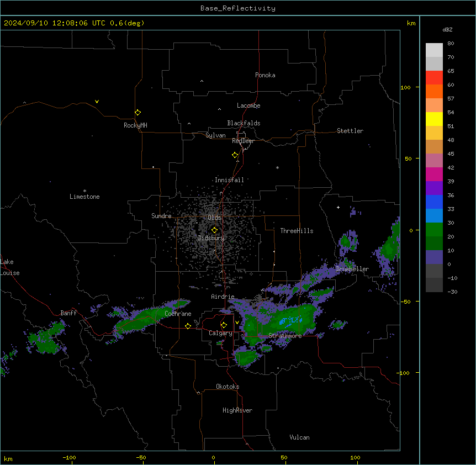Click the Strathmore label
This screenshot has height=465, width=476.
285,336
